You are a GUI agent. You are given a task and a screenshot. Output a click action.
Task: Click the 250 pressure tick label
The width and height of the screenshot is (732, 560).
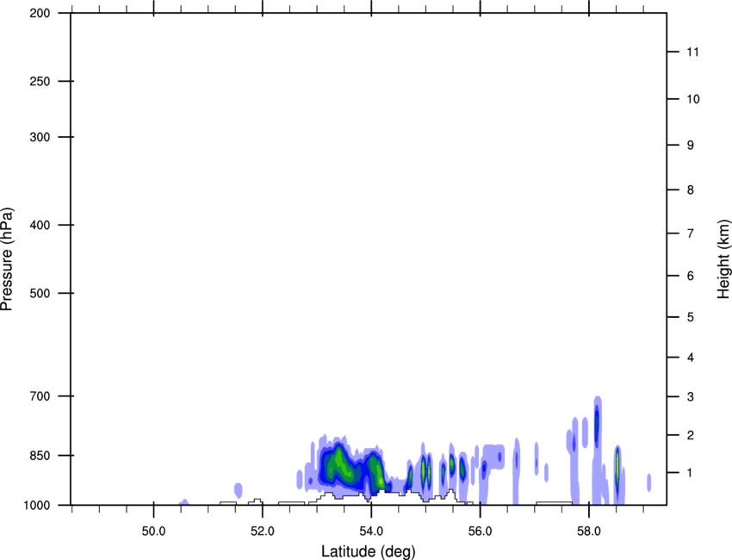(x=40, y=81)
